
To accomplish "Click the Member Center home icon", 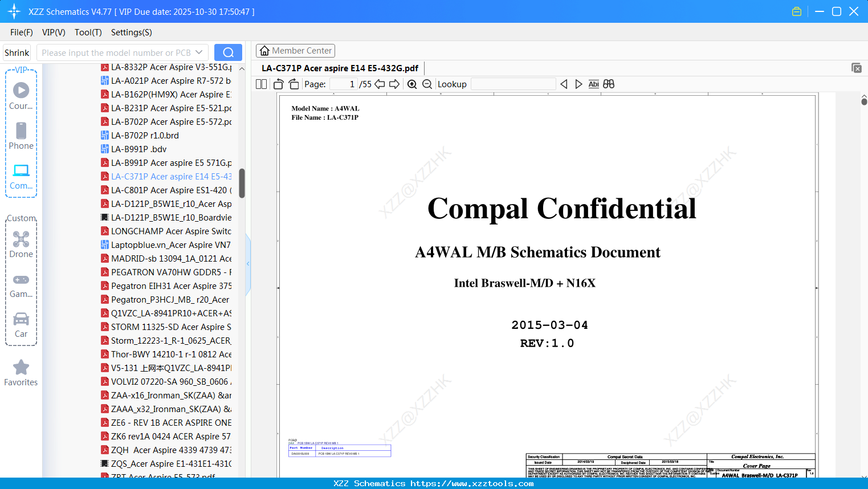I will (x=264, y=51).
